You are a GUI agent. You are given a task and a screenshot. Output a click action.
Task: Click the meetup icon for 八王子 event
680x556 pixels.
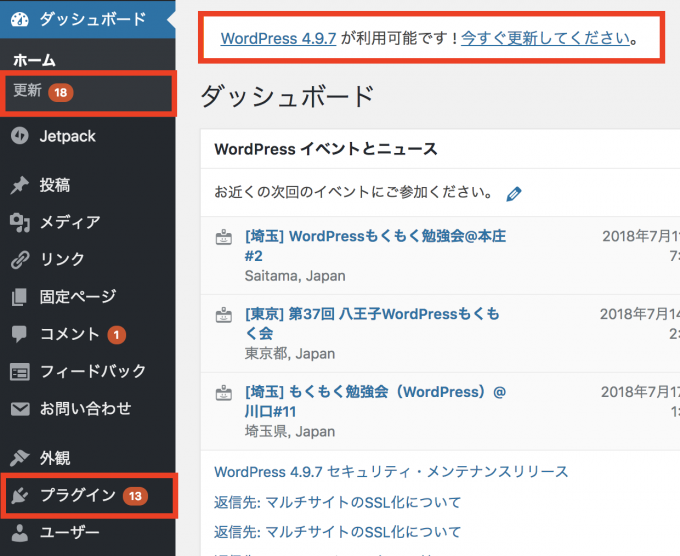(x=224, y=315)
